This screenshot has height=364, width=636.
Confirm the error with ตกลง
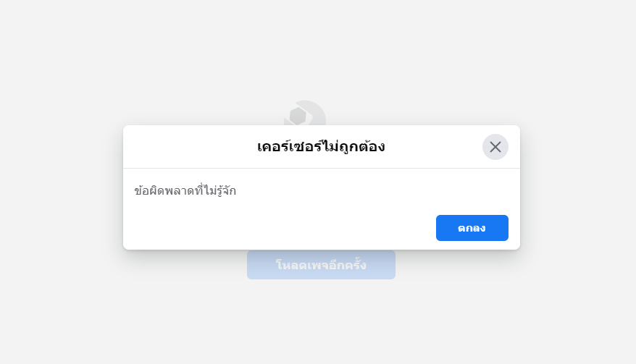[x=472, y=228]
